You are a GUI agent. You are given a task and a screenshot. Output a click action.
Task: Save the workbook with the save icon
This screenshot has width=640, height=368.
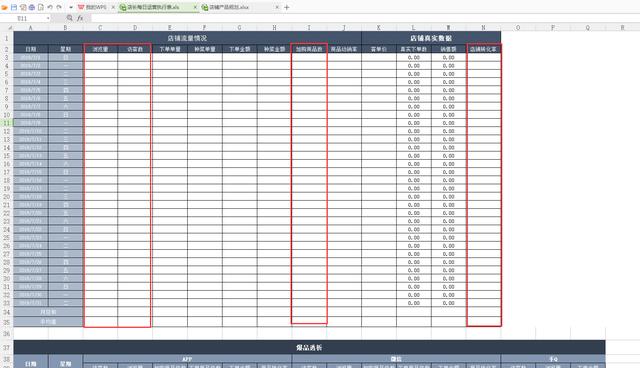pos(14,7)
